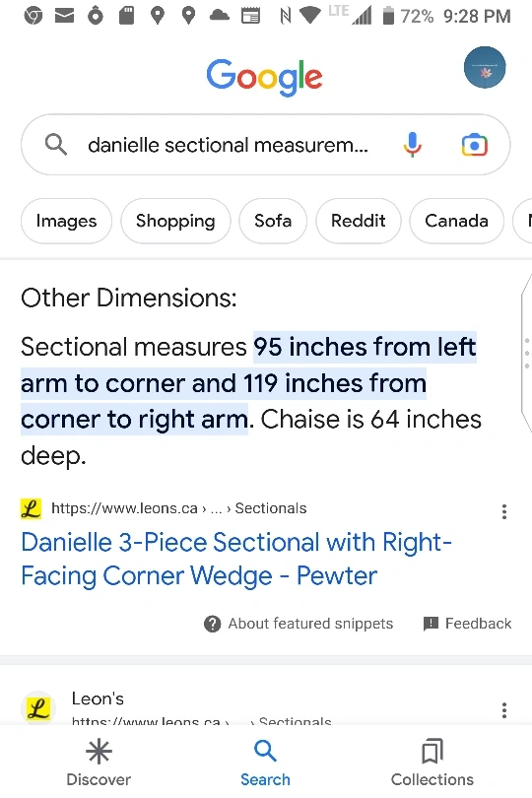Open Google Lens camera search

click(475, 145)
